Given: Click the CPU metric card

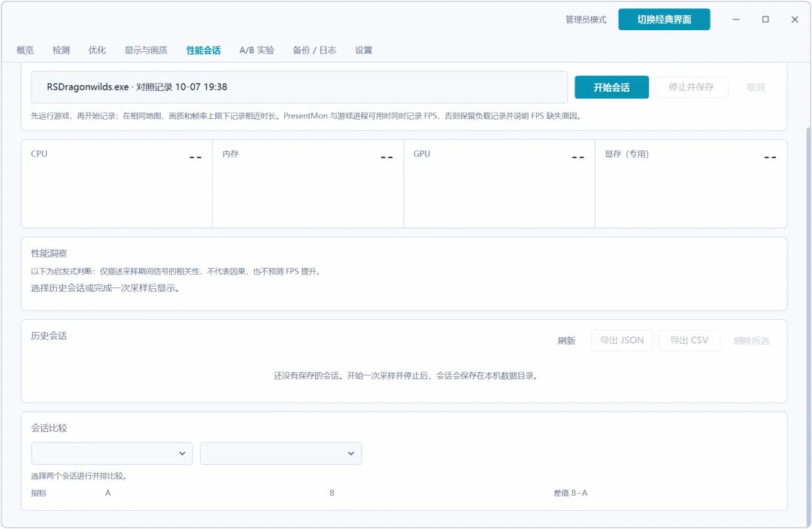Looking at the screenshot, I should click(x=117, y=184).
